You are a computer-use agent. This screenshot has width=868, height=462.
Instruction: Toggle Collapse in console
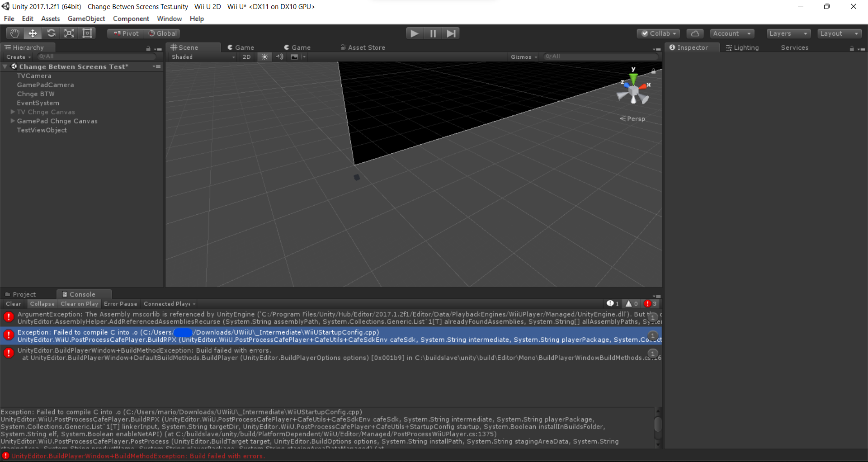click(x=42, y=304)
